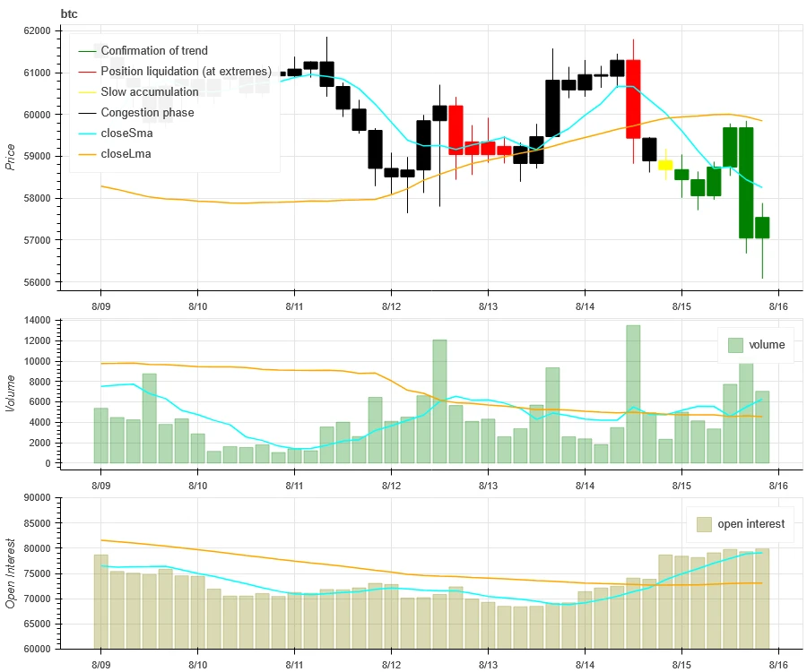Screen dimensions: 807x672
Task: Click the "Price" y-axis label
Action: [x=11, y=157]
